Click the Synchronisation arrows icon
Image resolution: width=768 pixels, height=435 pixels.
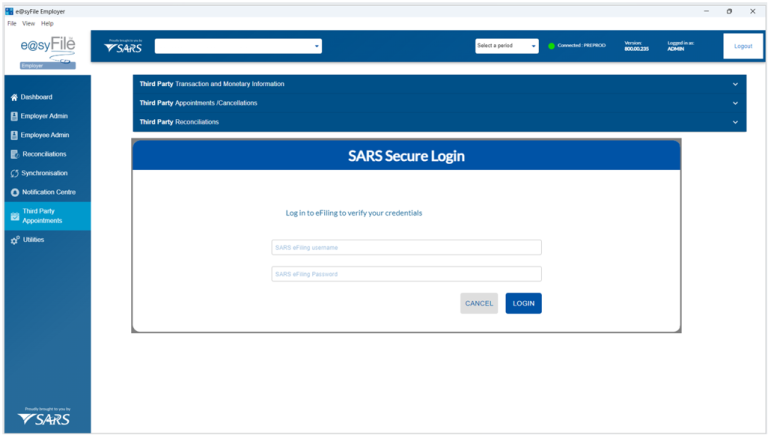coord(15,173)
